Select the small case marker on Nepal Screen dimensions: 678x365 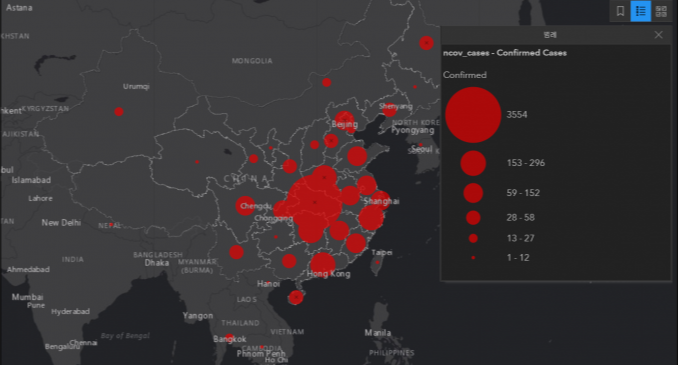coord(111,225)
